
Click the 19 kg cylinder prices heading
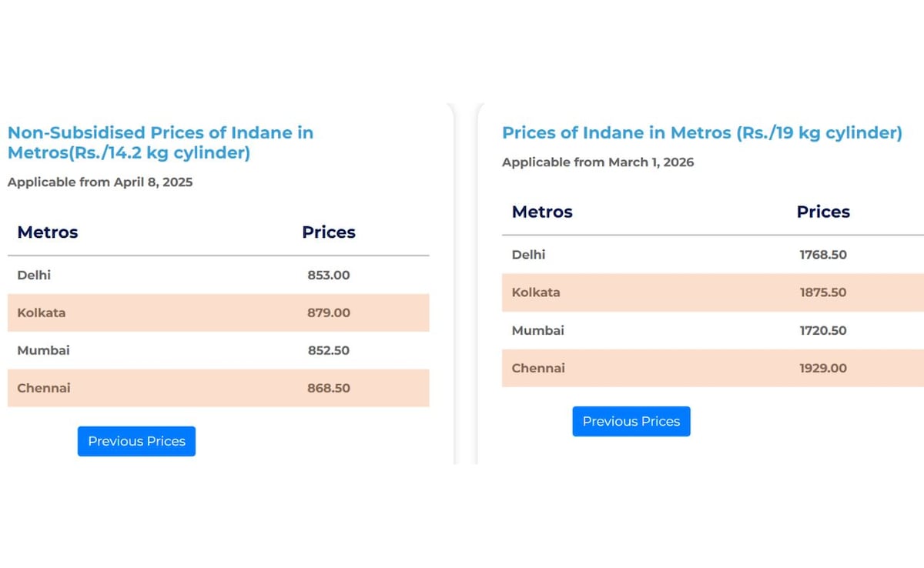coord(701,132)
